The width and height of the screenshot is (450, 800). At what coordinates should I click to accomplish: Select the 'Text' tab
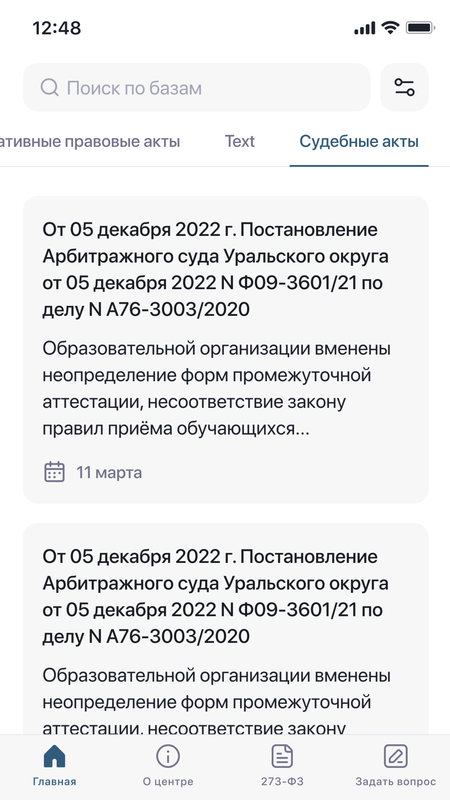coord(240,141)
